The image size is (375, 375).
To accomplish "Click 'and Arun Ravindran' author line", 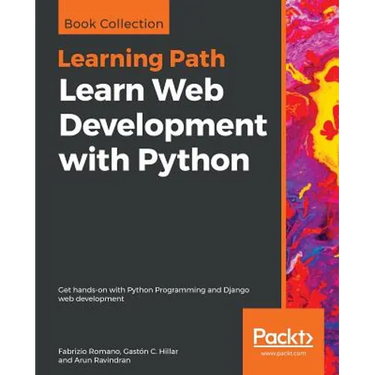I will click(94, 360).
